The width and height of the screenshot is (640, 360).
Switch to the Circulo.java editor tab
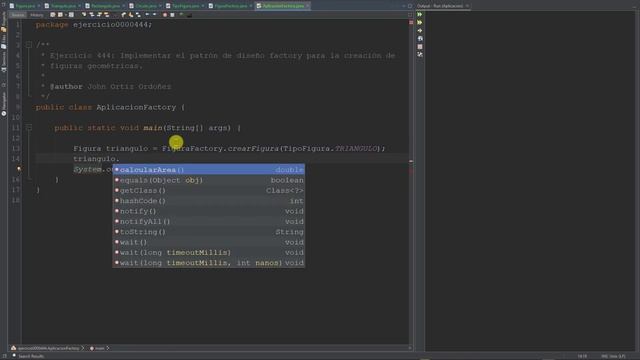pyautogui.click(x=145, y=6)
